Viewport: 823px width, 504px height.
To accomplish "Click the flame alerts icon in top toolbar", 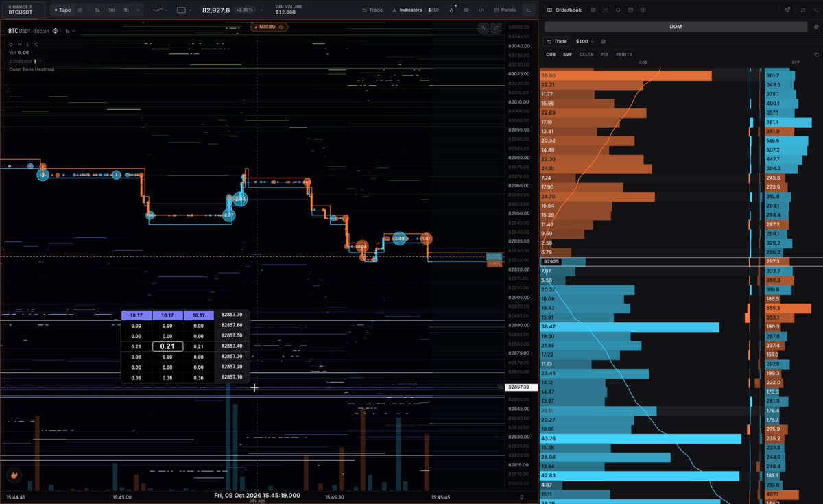I will pos(452,10).
